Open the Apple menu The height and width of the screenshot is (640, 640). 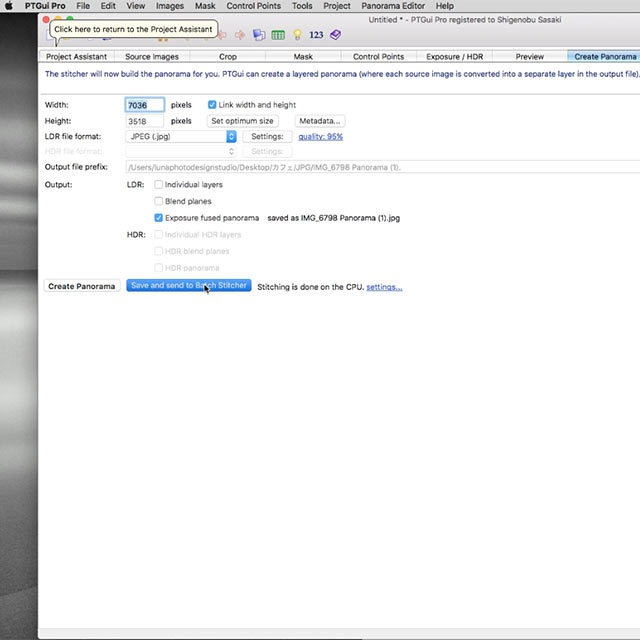12,6
